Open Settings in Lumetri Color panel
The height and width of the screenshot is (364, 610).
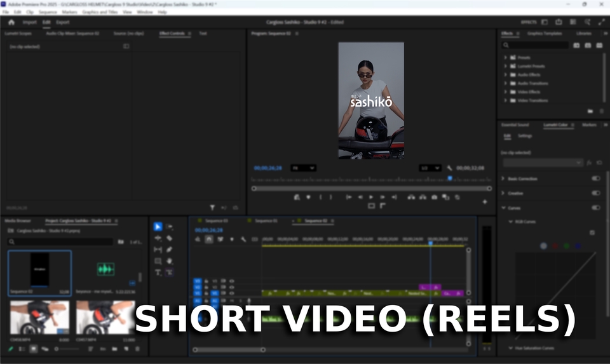[x=525, y=136]
